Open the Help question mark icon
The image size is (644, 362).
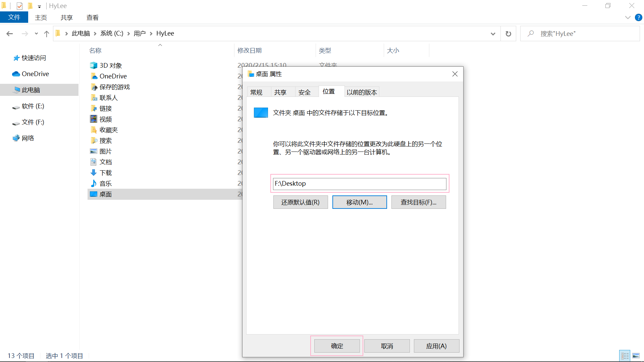(638, 17)
